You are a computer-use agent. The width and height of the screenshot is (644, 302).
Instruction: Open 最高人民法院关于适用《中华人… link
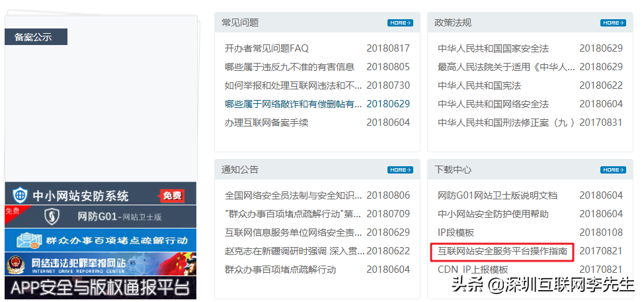coord(506,67)
